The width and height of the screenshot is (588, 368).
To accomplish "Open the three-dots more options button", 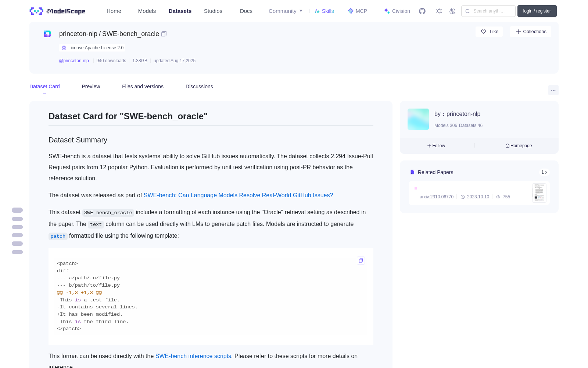I will 553,90.
